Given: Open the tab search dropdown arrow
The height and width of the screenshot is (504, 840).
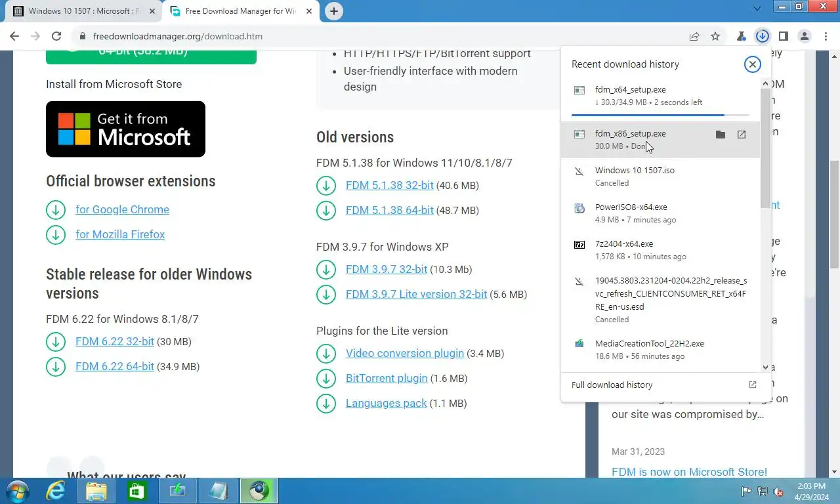Looking at the screenshot, I should (x=757, y=9).
